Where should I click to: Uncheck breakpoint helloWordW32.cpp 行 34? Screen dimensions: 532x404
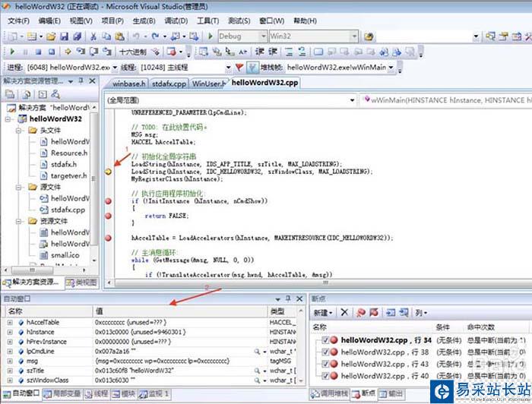[325, 339]
